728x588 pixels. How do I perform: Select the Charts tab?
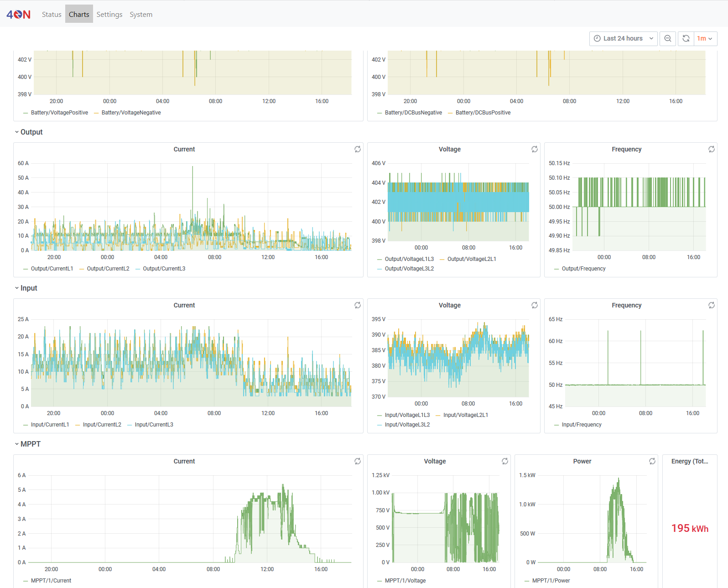click(x=79, y=14)
